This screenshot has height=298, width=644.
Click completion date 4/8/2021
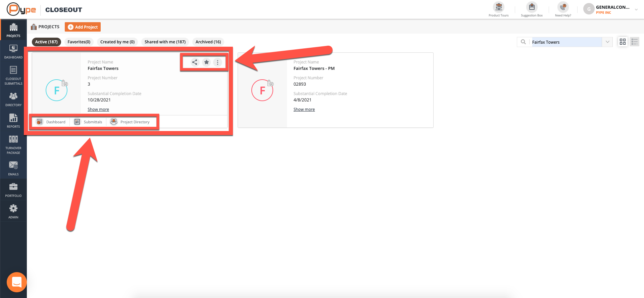pos(302,100)
